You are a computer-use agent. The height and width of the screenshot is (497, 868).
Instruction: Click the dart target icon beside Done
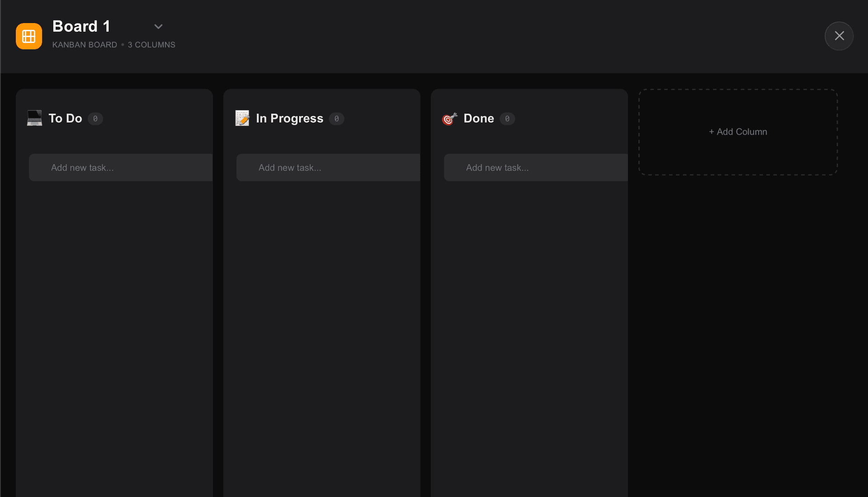pos(449,118)
